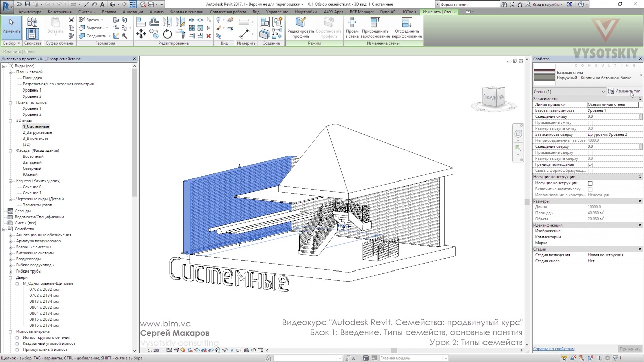Collapse the Виды (все) tree node
Viewport: 644px width, 362px height.
[x=4, y=66]
